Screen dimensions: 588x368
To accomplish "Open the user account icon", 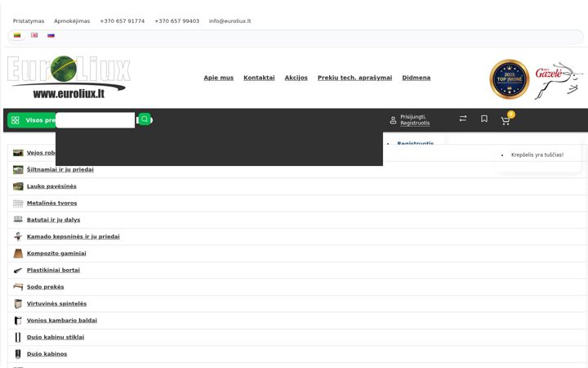I will click(x=393, y=120).
